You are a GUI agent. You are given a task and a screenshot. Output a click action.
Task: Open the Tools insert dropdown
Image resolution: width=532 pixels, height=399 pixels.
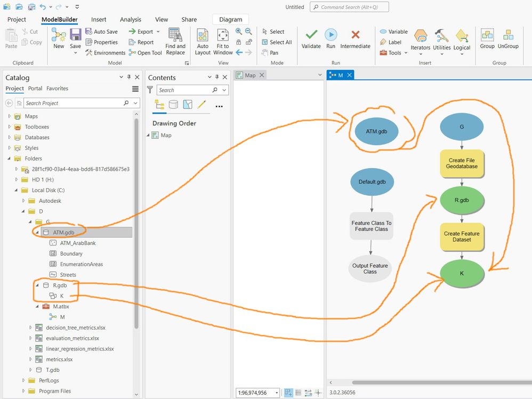393,53
